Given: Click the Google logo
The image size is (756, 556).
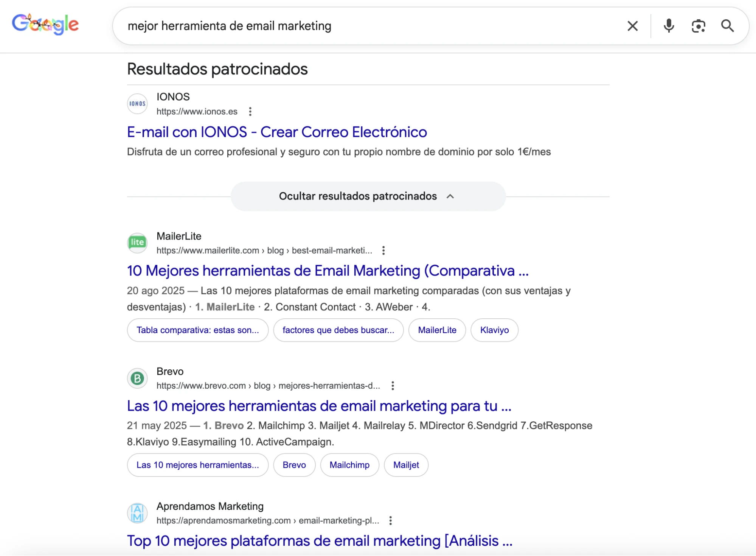Looking at the screenshot, I should (45, 25).
